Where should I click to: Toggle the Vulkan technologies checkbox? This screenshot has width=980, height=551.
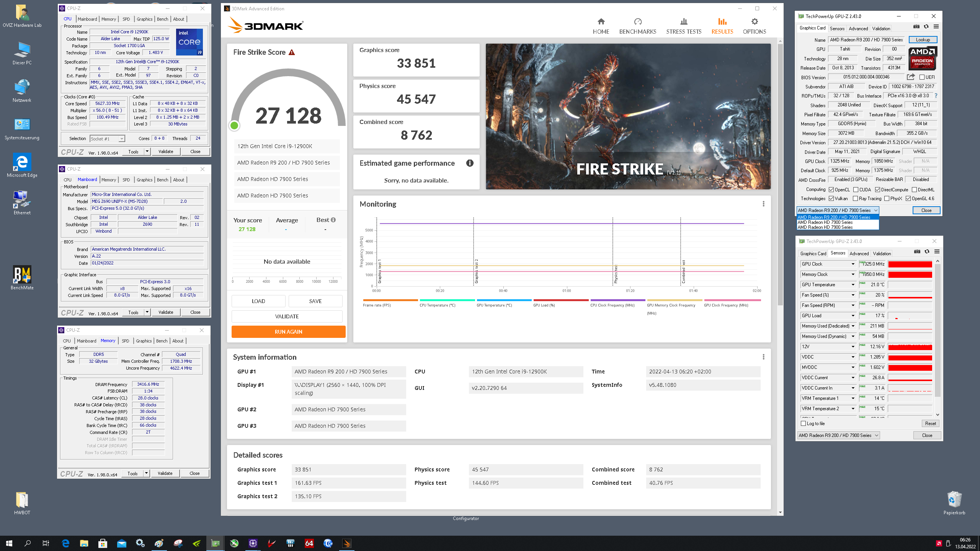tap(831, 199)
